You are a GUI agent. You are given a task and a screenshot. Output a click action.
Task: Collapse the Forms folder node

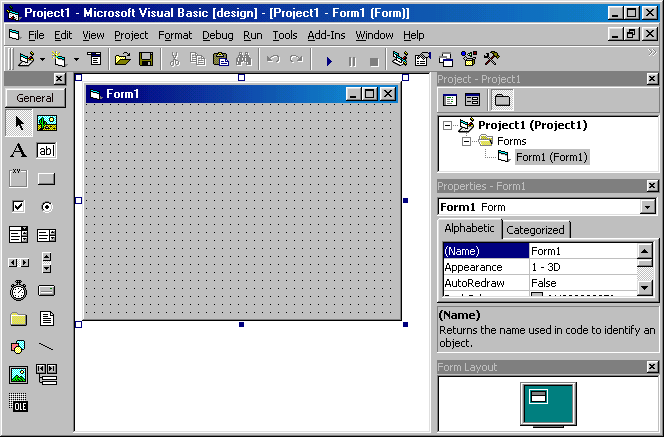[x=466, y=141]
